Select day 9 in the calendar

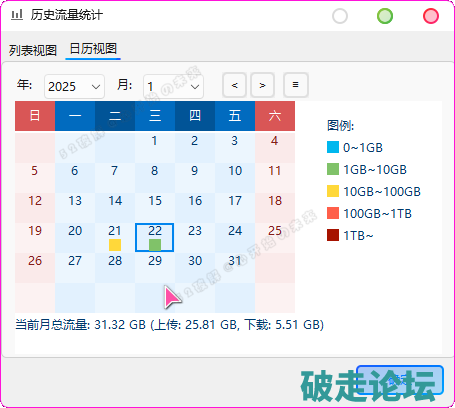(195, 178)
